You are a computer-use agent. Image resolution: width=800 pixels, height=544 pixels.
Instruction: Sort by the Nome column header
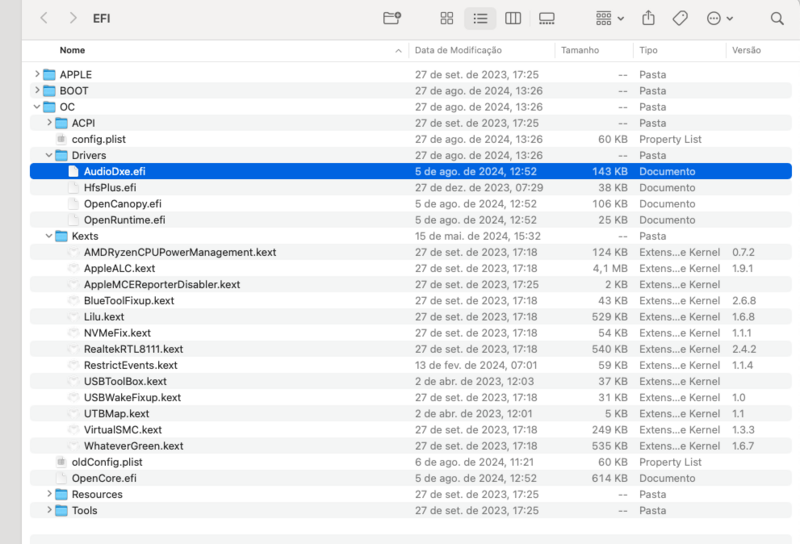72,50
